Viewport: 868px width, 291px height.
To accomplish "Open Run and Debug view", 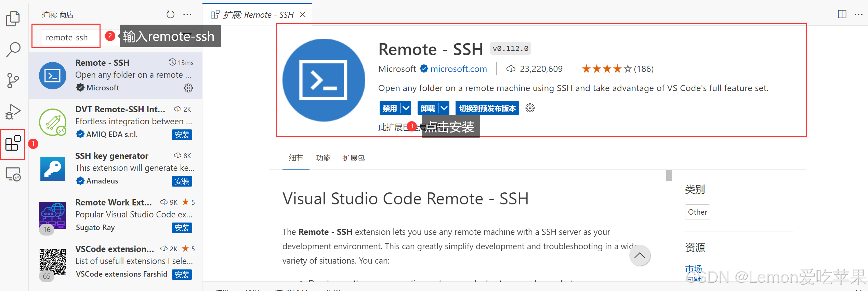I will pyautogui.click(x=13, y=112).
